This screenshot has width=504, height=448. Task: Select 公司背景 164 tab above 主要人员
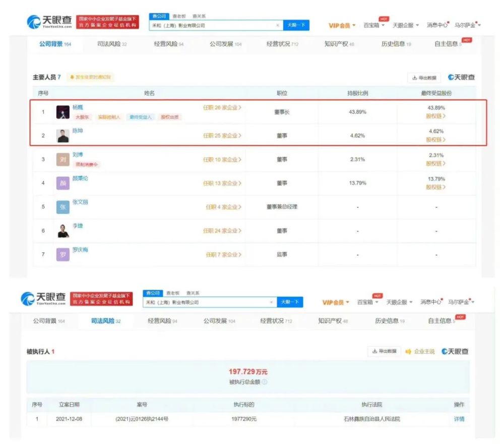tap(55, 44)
